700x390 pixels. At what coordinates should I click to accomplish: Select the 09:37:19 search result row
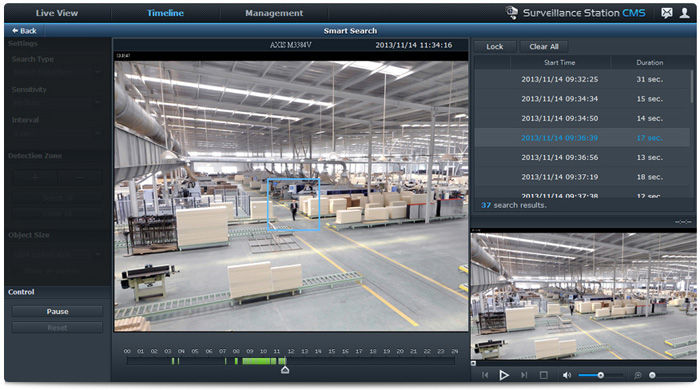pos(582,177)
